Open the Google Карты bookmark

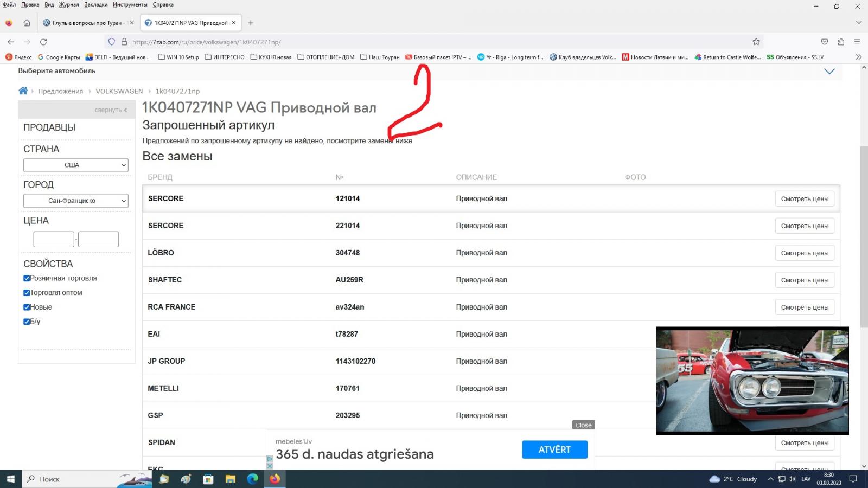click(59, 57)
